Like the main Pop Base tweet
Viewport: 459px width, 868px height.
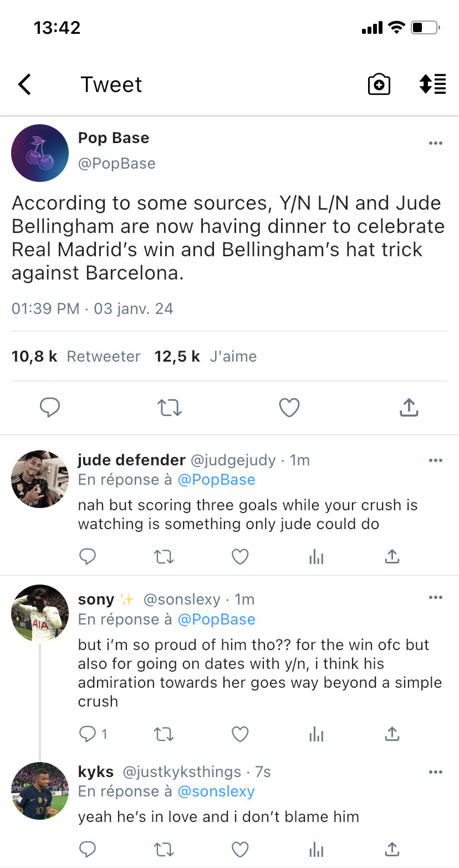point(289,408)
